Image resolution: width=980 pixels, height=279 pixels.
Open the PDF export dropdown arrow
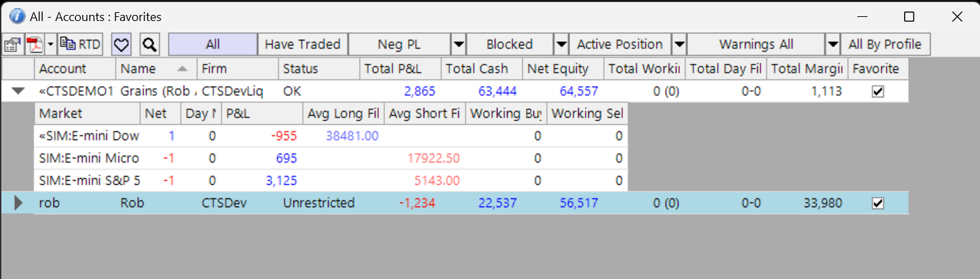click(51, 45)
